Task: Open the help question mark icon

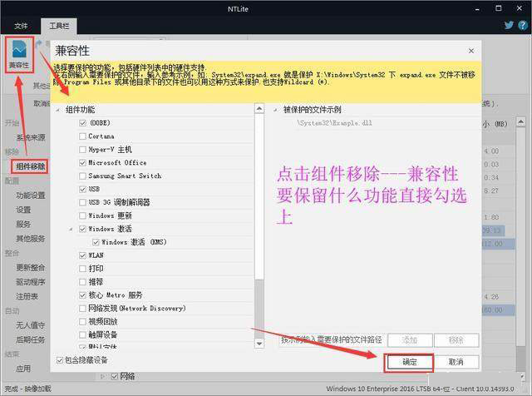Action: click(x=523, y=25)
